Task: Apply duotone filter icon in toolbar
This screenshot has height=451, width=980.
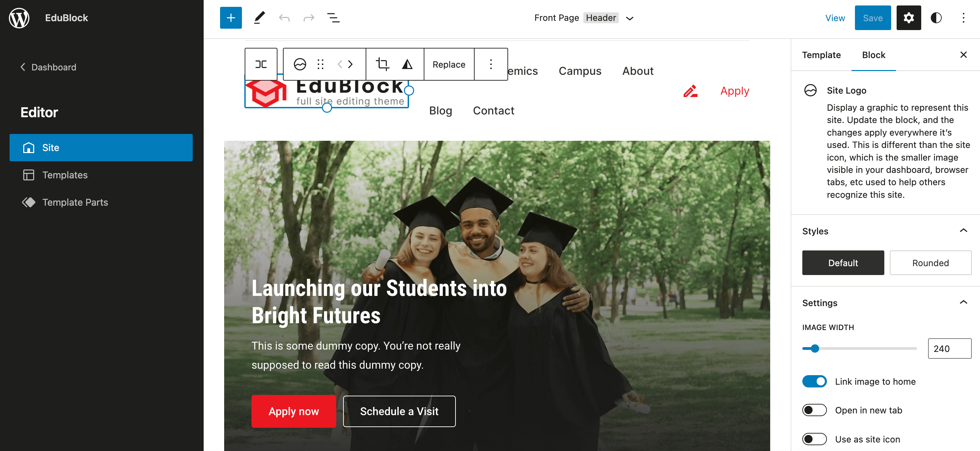Action: pos(407,64)
